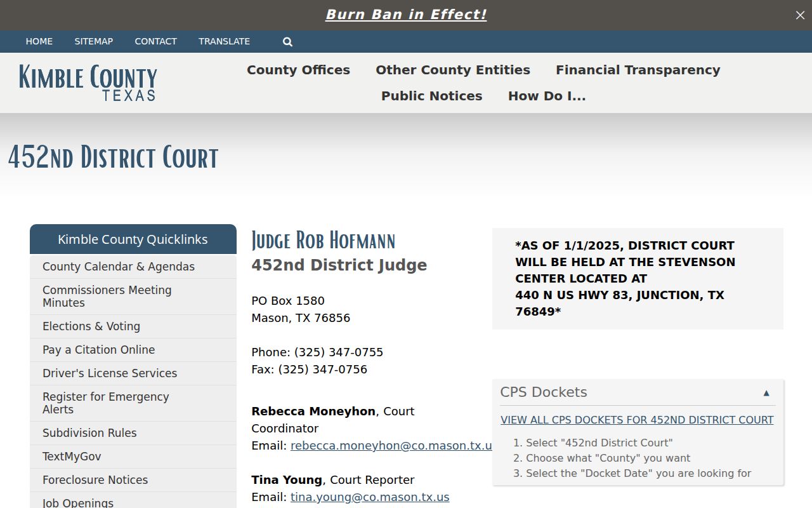Open Subdivision Rules quicklink
This screenshot has height=508, width=812.
tap(133, 433)
